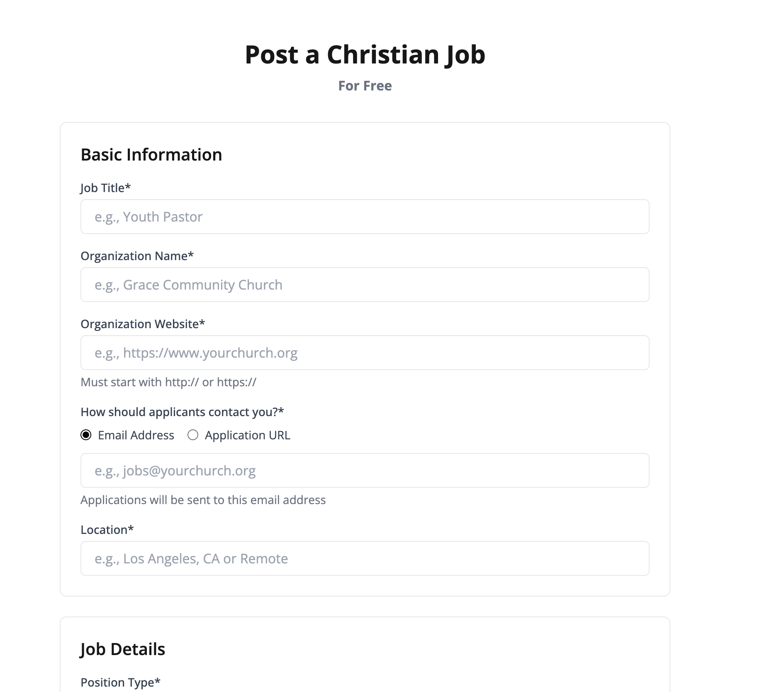Image resolution: width=784 pixels, height=692 pixels.
Task: Click the Job Title input field
Action: click(364, 217)
